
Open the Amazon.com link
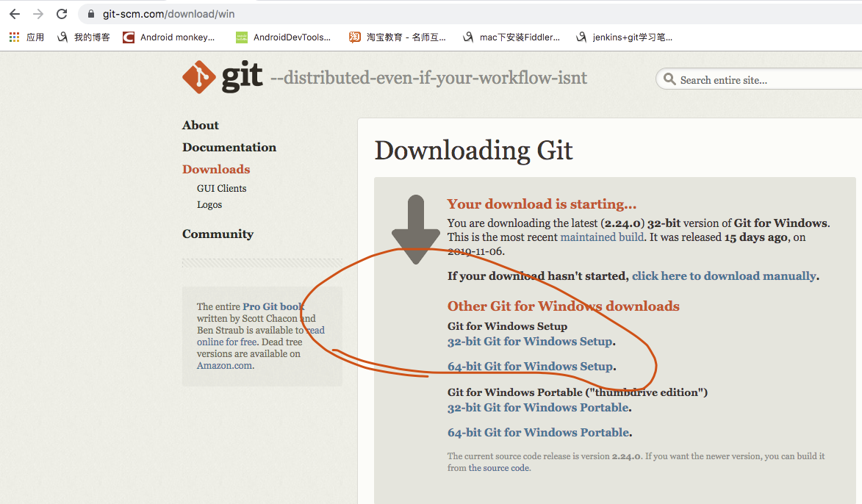tap(224, 365)
